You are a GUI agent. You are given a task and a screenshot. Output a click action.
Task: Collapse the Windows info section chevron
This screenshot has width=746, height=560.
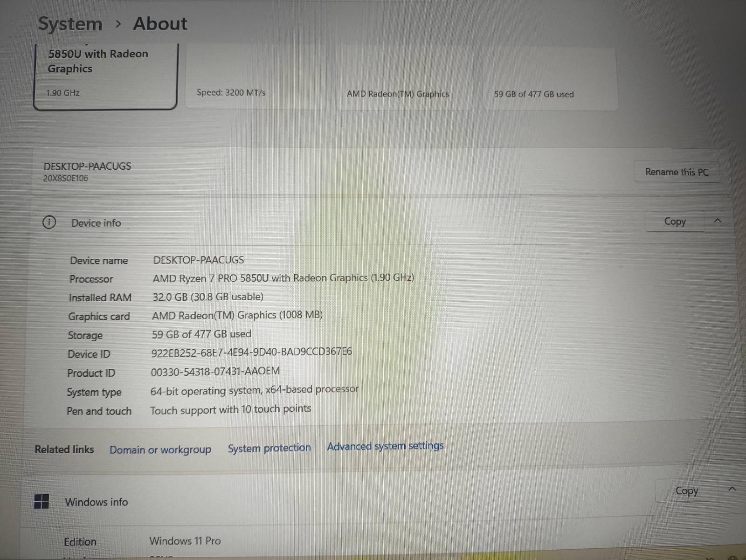click(732, 489)
